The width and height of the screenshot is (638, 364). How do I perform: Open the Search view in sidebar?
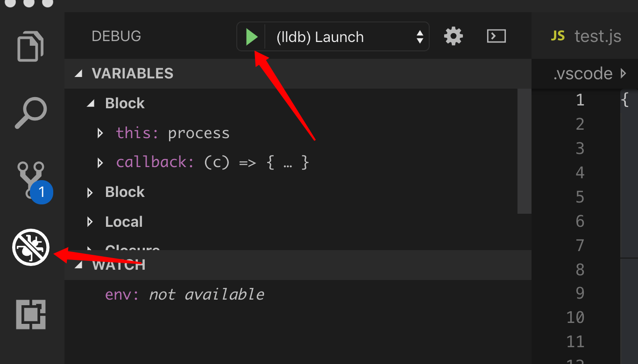point(31,112)
